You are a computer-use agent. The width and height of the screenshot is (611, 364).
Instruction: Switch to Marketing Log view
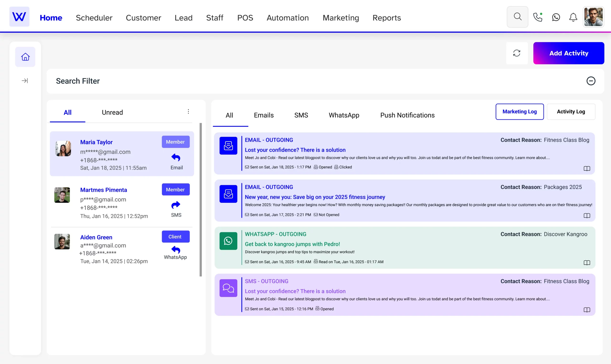click(520, 112)
